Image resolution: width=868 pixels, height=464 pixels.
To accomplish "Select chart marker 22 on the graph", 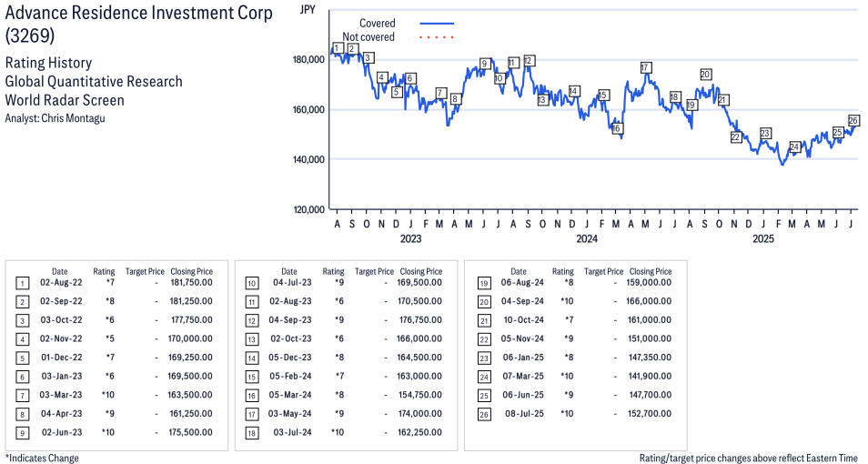I will tap(735, 136).
